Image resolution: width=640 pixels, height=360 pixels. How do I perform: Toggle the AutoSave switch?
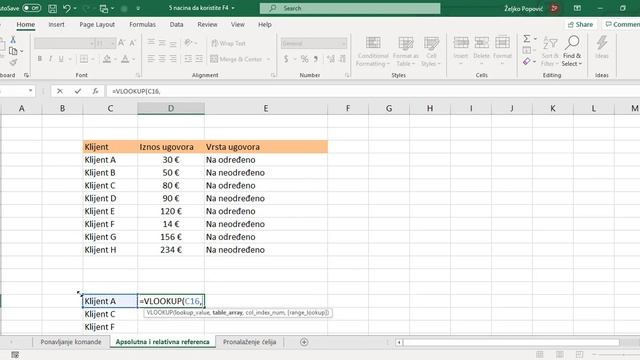pyautogui.click(x=31, y=8)
